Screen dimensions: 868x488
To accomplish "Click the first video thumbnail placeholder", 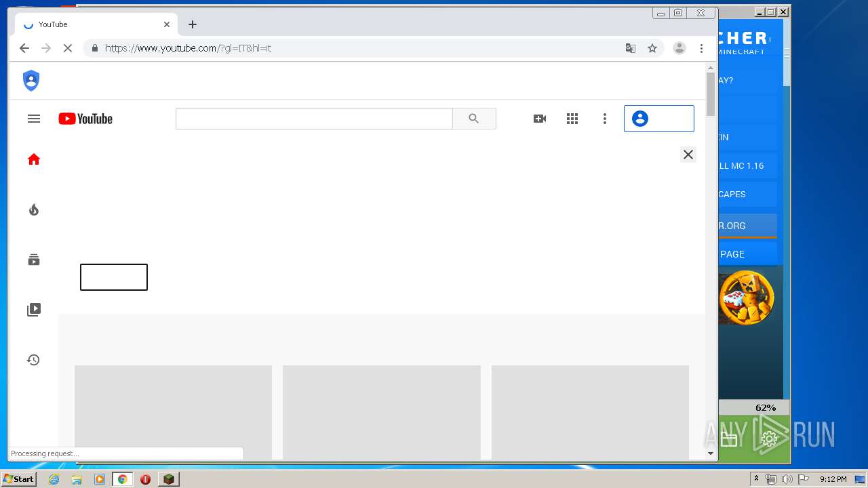I will tap(173, 412).
